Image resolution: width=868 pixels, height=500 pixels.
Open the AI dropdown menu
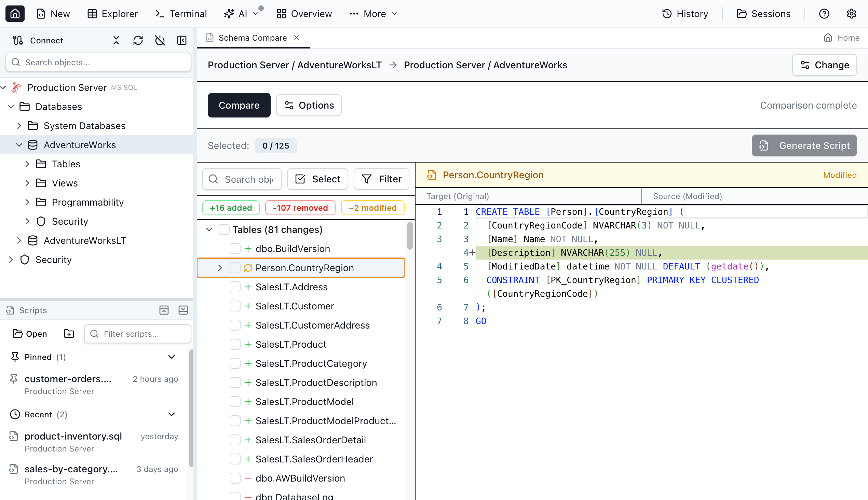coord(241,14)
